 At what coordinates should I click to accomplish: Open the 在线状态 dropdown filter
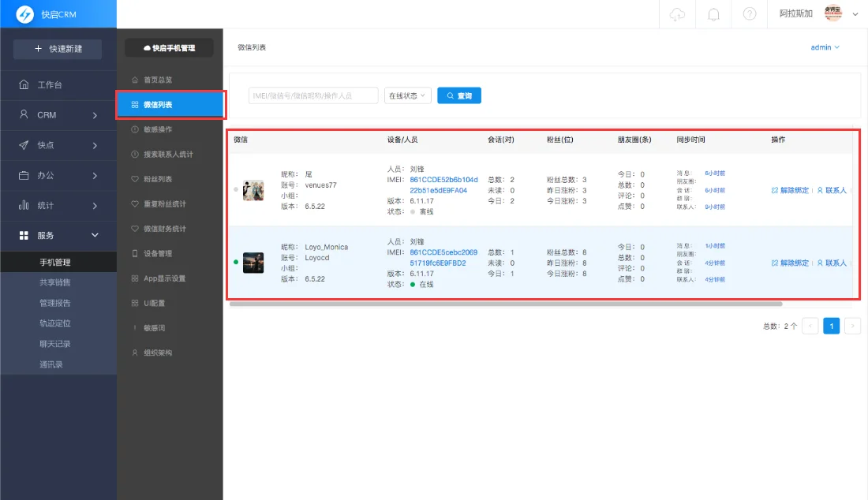point(407,95)
